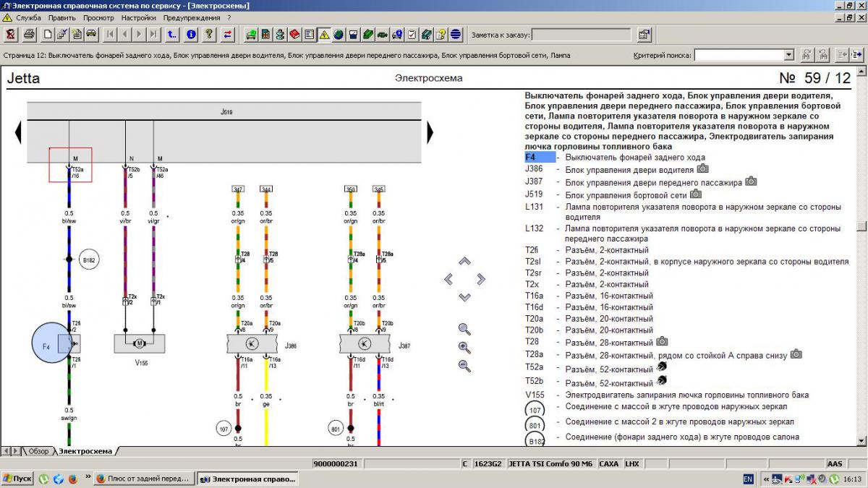This screenshot has height=488, width=868.
Task: Go to the previous page in the toolbar
Action: (x=124, y=34)
